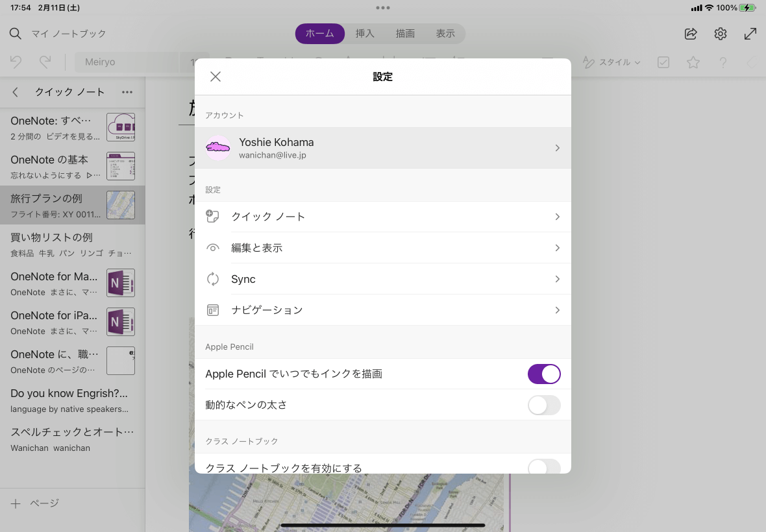Screen dimensions: 766x532
Task: Select the ホーム tab
Action: pos(320,34)
